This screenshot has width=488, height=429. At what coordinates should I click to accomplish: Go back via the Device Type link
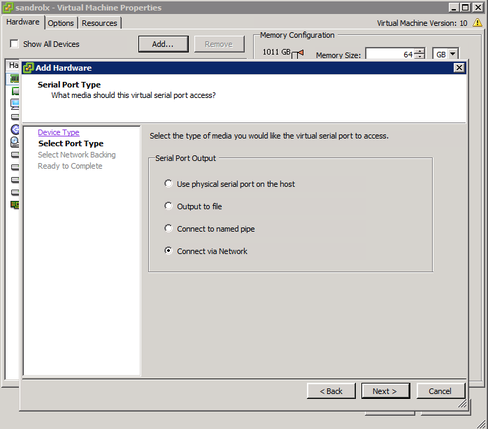click(58, 132)
